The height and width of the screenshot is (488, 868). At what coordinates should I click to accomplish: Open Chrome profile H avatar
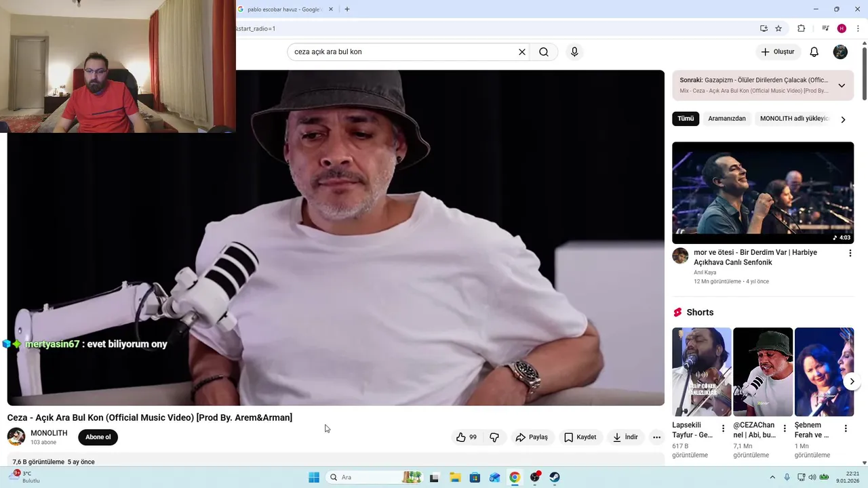coord(842,28)
